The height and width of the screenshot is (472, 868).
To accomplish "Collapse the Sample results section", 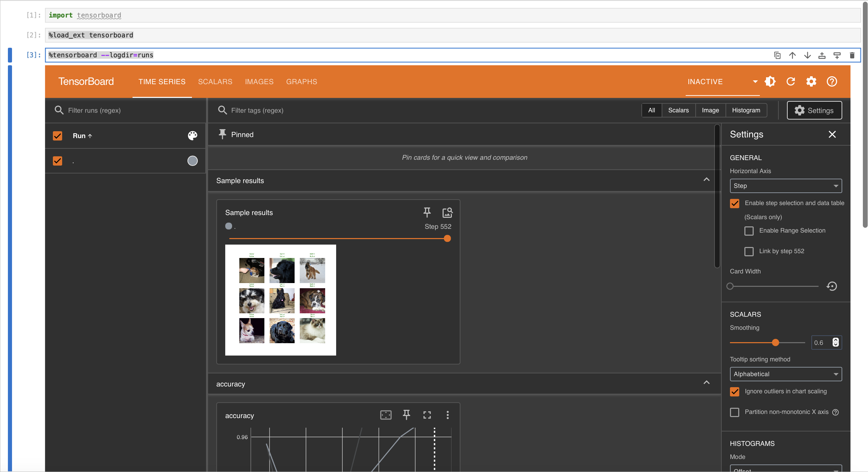I will [706, 180].
